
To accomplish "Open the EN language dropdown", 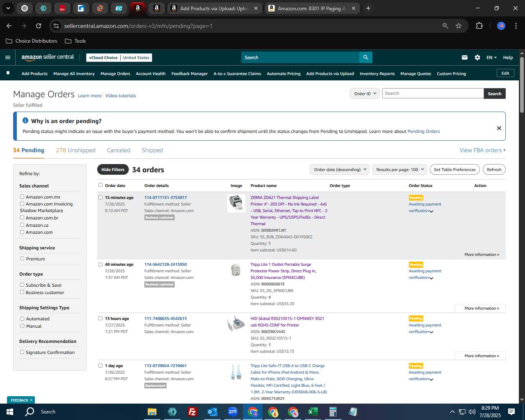I will (x=491, y=57).
